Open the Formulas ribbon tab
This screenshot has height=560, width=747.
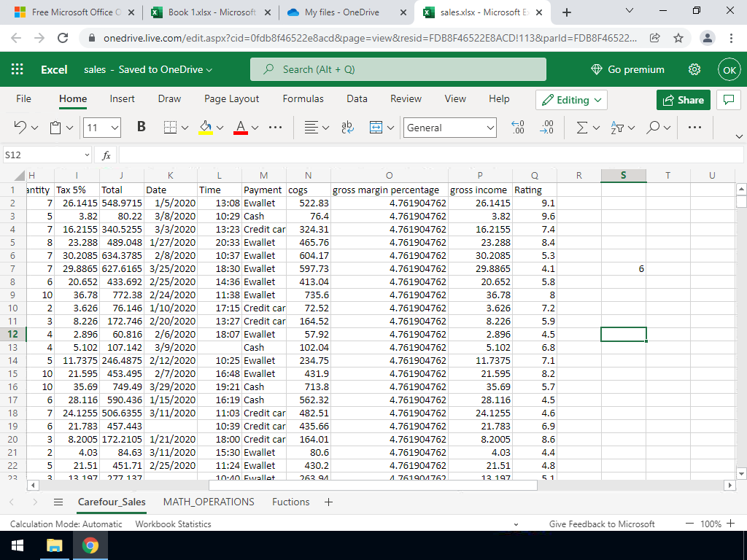(x=303, y=99)
